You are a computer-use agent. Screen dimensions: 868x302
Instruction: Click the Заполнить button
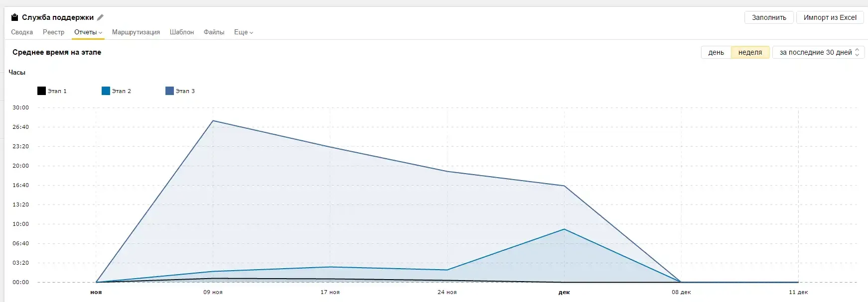click(x=769, y=17)
